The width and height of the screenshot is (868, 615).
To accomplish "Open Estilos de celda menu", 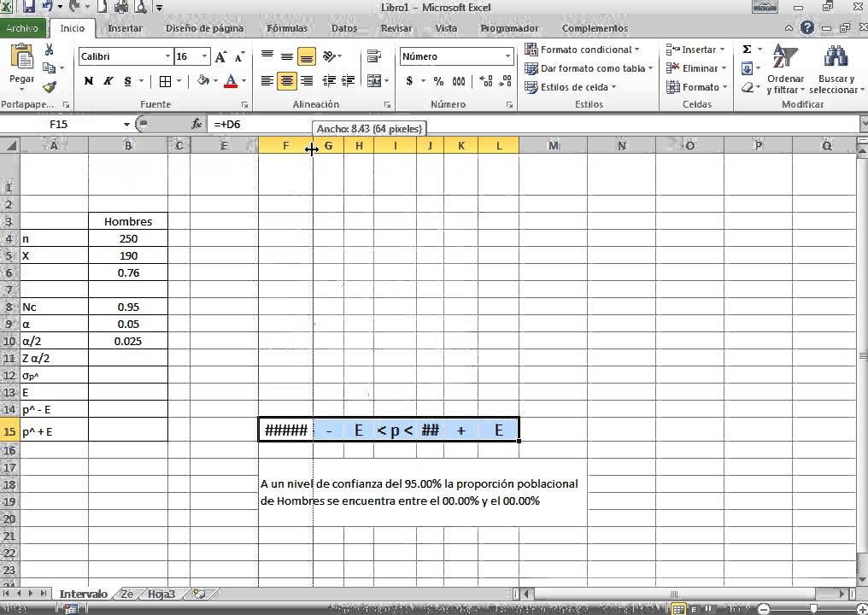I will pos(570,87).
